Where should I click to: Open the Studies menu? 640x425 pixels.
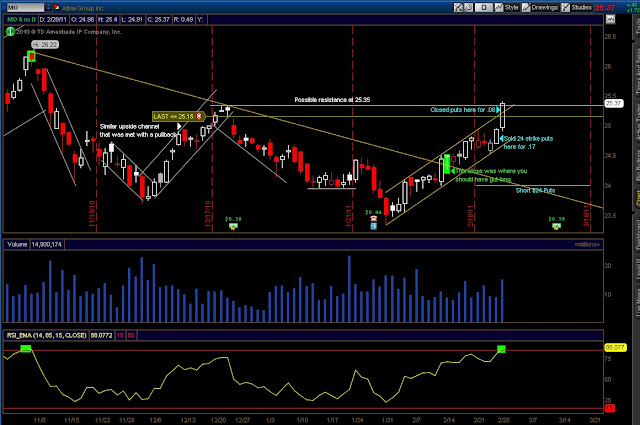click(582, 7)
